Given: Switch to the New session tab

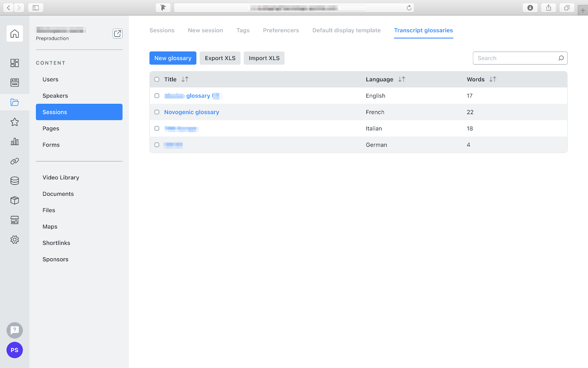Looking at the screenshot, I should point(205,30).
